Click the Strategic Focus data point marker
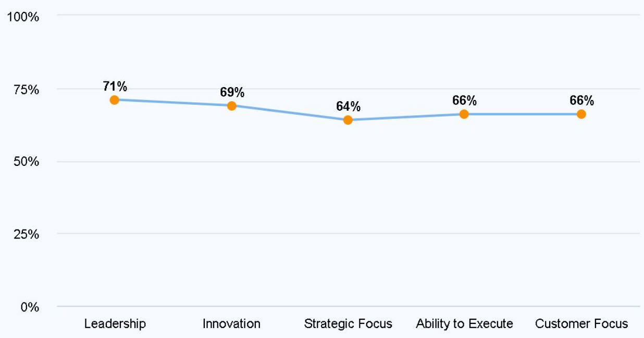The image size is (644, 338). pyautogui.click(x=348, y=120)
